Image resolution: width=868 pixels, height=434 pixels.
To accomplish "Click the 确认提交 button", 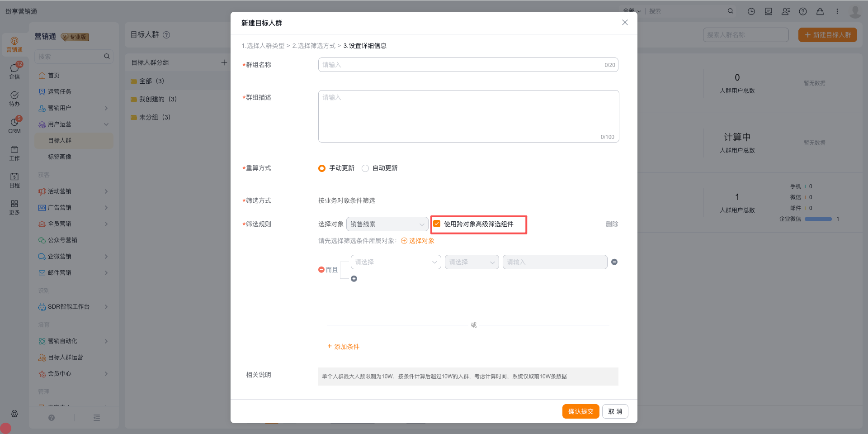I will 580,411.
